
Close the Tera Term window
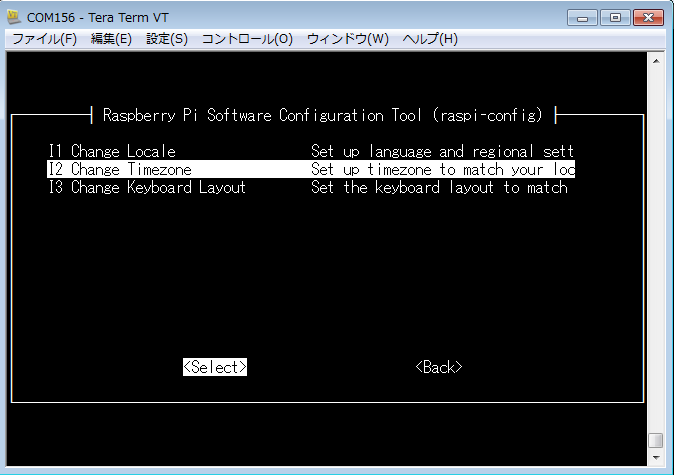tap(648, 18)
